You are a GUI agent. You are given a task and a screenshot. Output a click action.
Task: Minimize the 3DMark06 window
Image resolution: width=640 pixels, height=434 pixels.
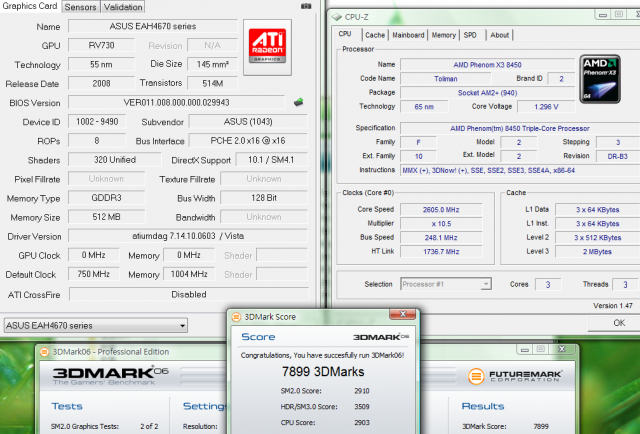coord(525,349)
